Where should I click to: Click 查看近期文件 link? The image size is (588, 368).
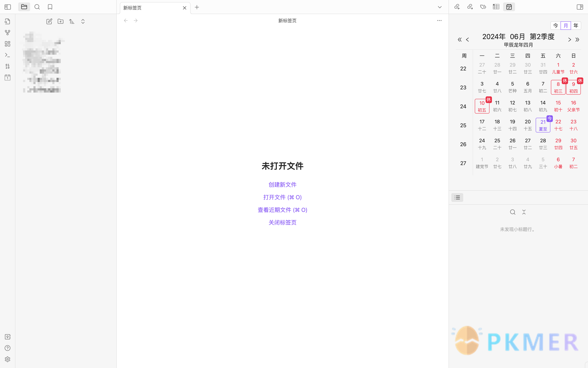pos(282,210)
